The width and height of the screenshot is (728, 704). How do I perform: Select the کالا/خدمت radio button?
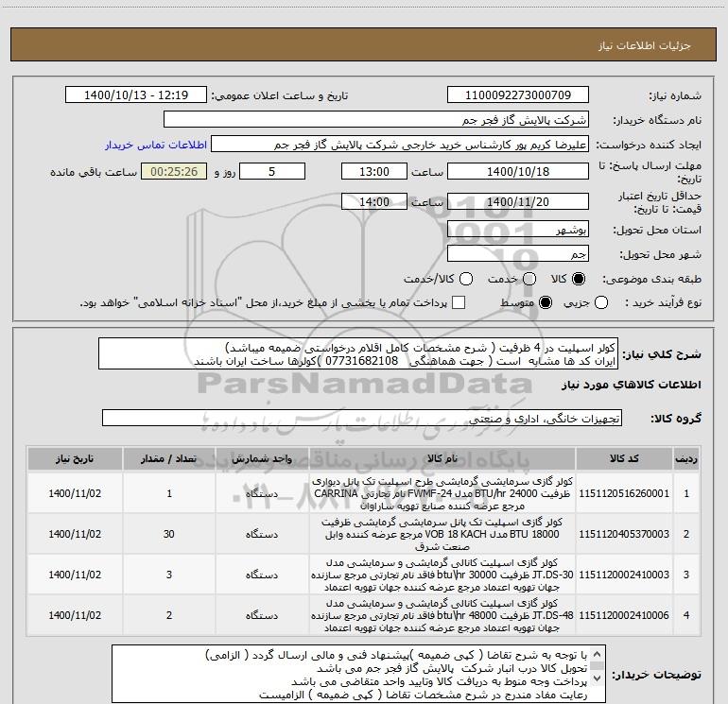point(466,279)
